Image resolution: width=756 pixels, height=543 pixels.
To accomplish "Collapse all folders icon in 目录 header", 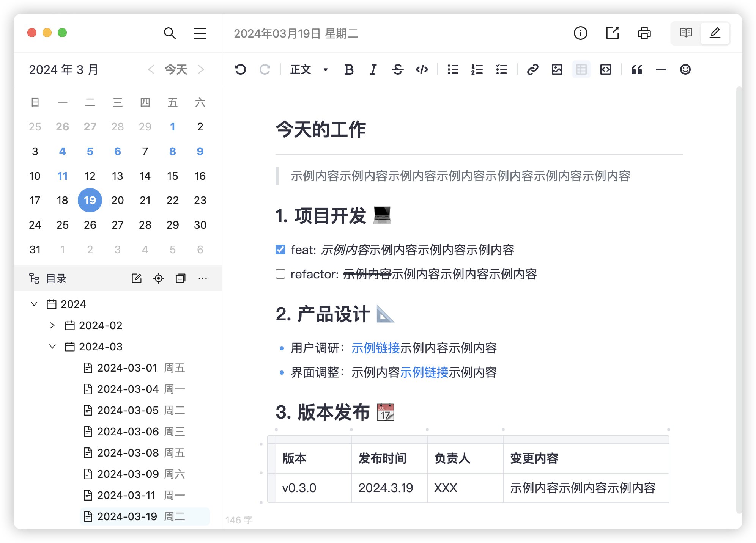I will tap(181, 278).
